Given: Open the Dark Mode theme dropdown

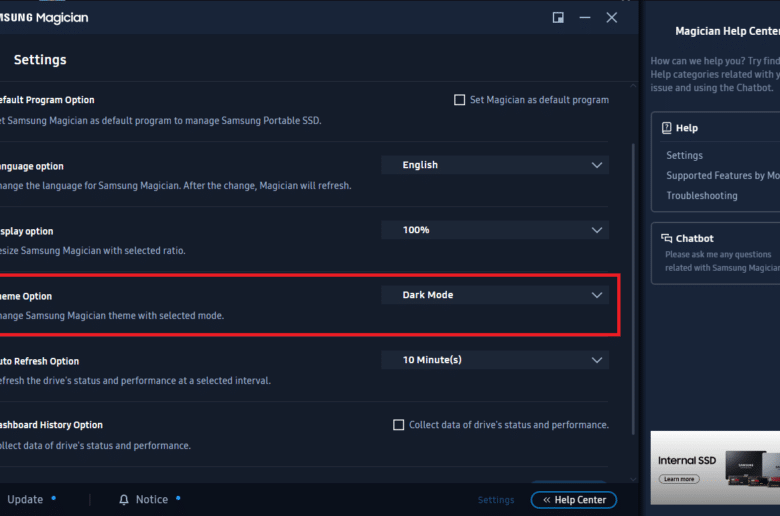Looking at the screenshot, I should pos(495,295).
